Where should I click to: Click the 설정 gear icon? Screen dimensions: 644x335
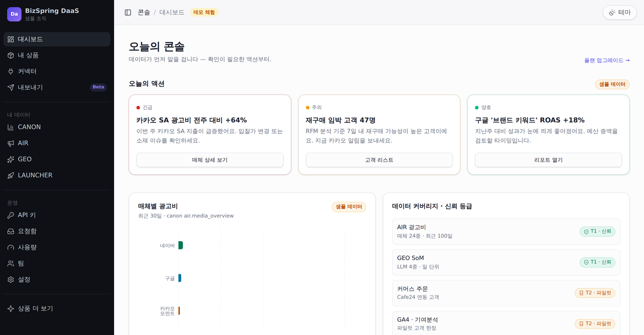coord(11,280)
